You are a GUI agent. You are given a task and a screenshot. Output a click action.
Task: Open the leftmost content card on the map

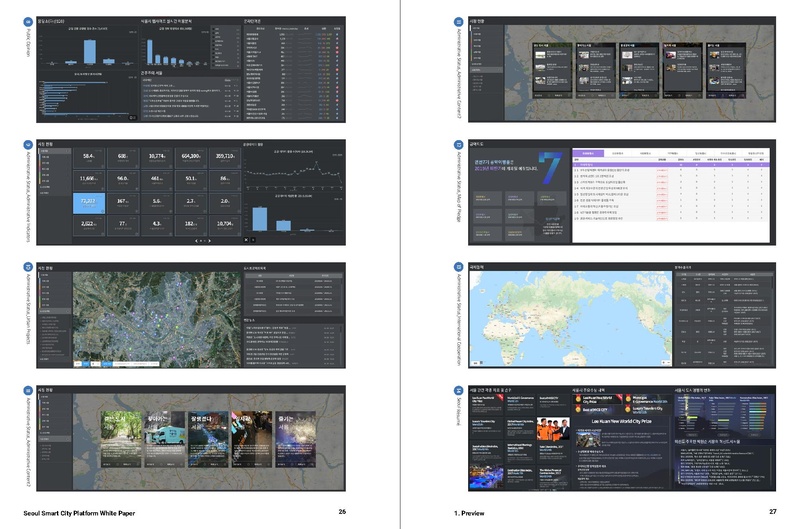550,70
